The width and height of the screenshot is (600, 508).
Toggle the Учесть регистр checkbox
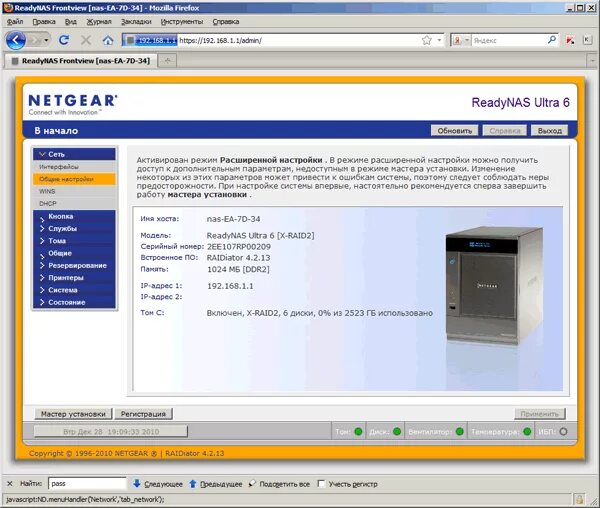[x=321, y=484]
